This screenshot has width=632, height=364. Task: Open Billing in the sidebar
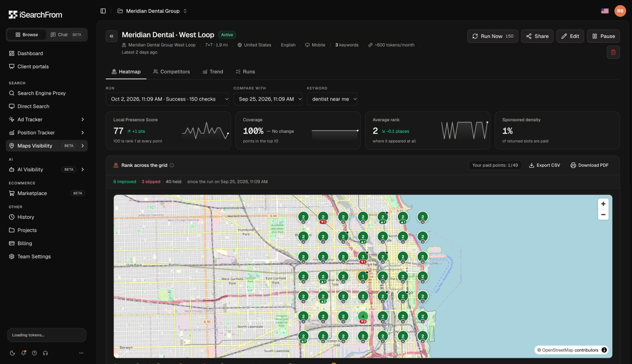tap(46, 243)
